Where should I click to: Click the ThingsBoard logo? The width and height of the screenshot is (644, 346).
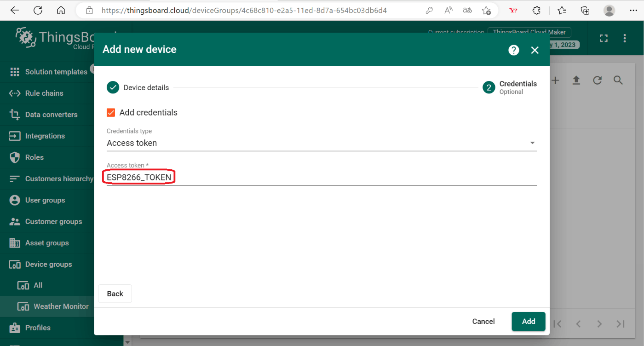coord(54,39)
